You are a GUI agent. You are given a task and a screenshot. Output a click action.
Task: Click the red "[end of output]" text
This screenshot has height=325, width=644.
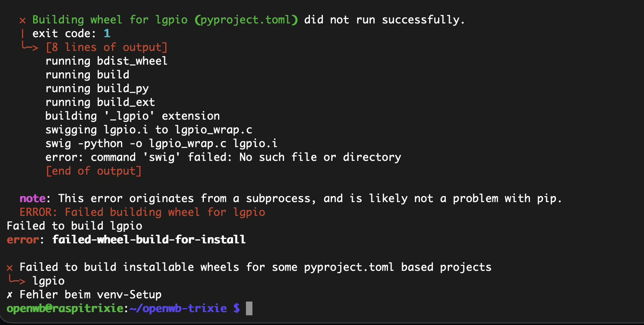[x=93, y=171]
